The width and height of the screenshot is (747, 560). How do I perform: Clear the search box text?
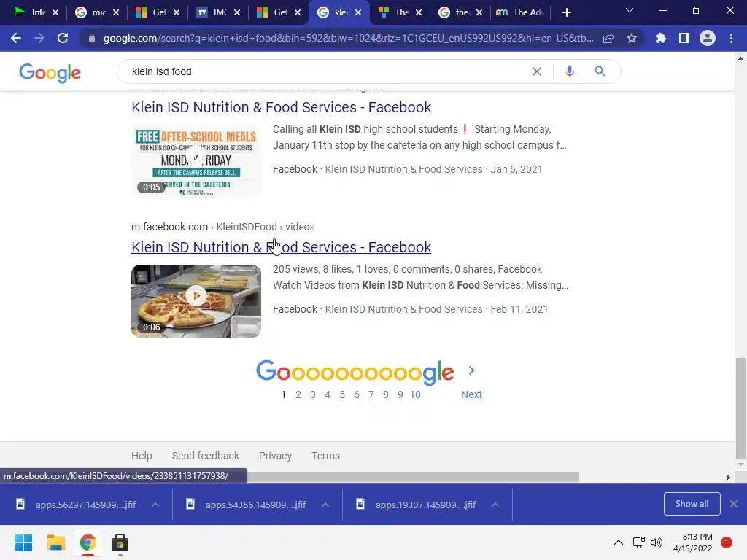(x=537, y=71)
